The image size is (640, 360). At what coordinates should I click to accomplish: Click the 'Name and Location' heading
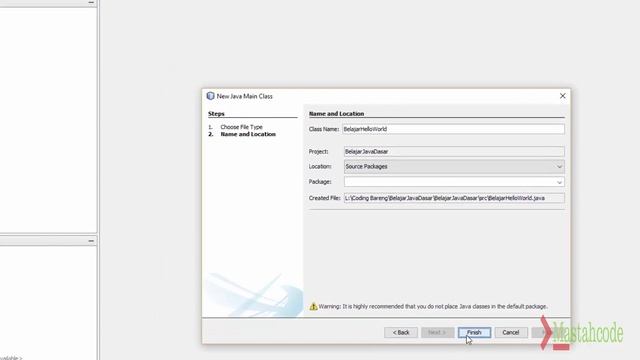(336, 113)
